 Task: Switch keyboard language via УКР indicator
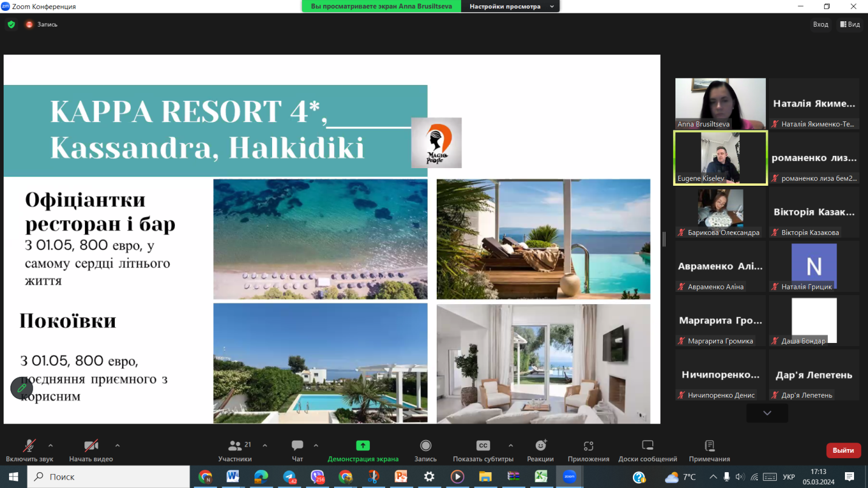[x=789, y=476]
